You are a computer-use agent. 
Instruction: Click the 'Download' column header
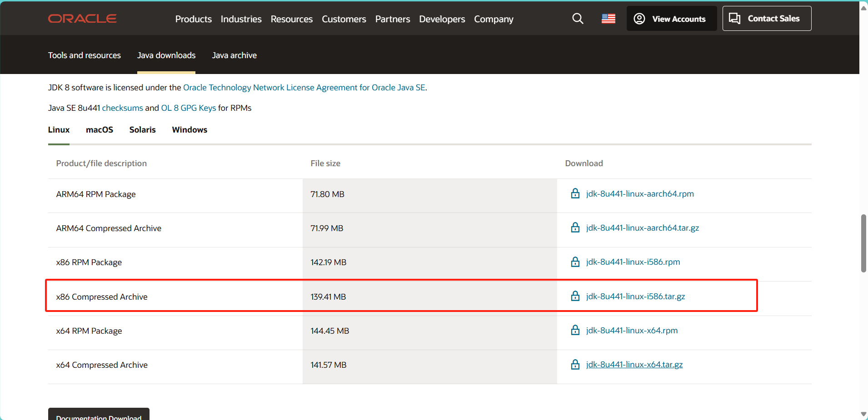pyautogui.click(x=584, y=163)
